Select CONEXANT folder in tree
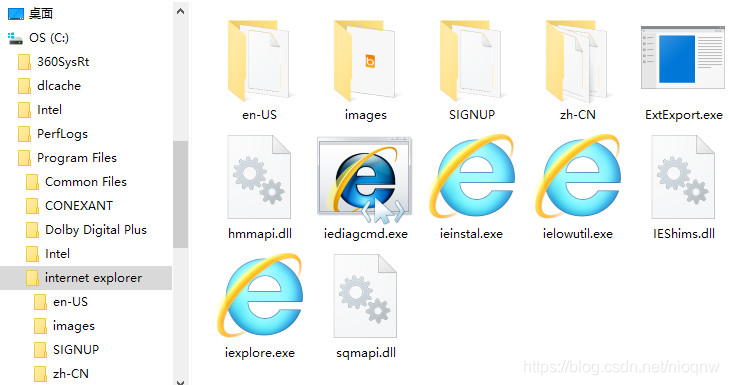 coord(69,206)
